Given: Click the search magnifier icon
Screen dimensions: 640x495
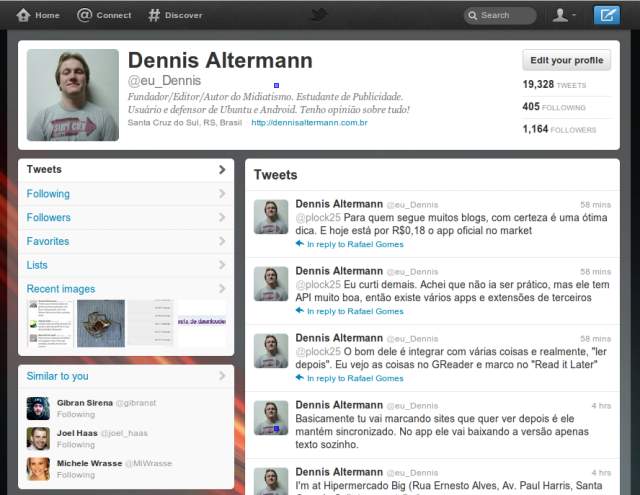Looking at the screenshot, I should pos(473,16).
